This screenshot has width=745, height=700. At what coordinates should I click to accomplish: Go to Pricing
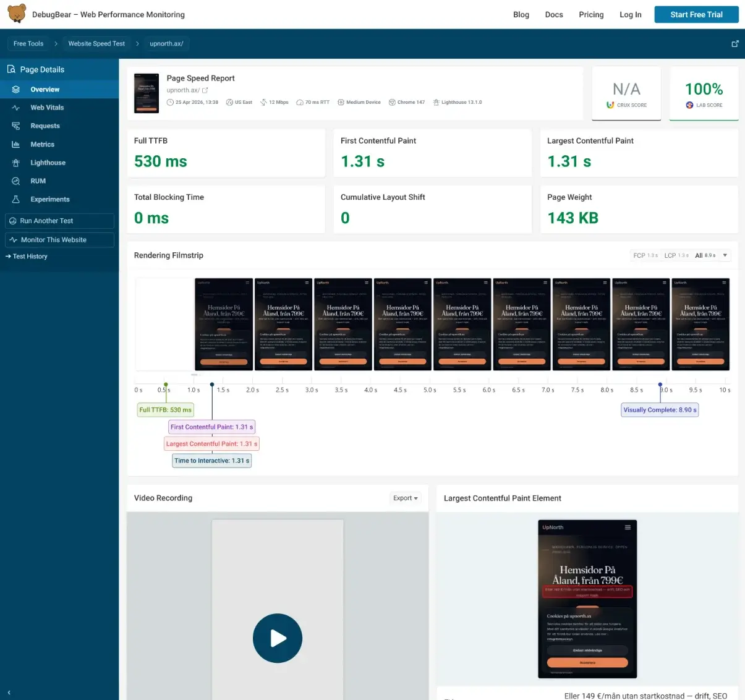coord(591,14)
